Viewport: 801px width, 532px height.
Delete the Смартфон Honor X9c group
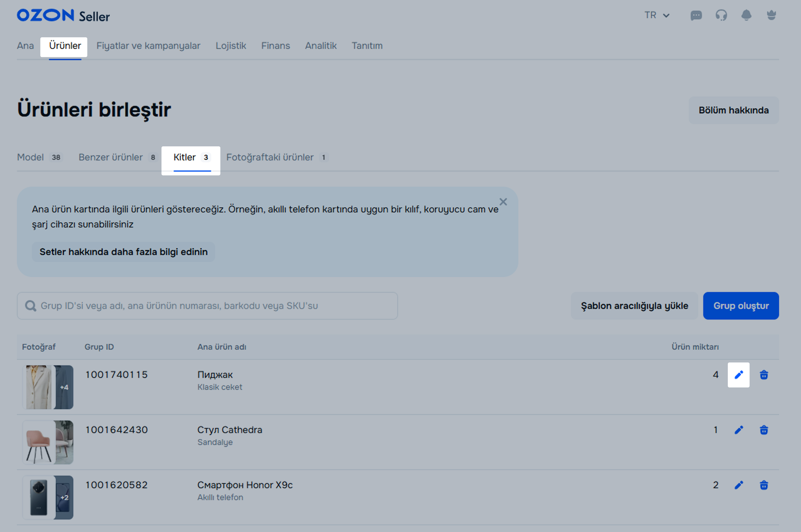(x=764, y=485)
